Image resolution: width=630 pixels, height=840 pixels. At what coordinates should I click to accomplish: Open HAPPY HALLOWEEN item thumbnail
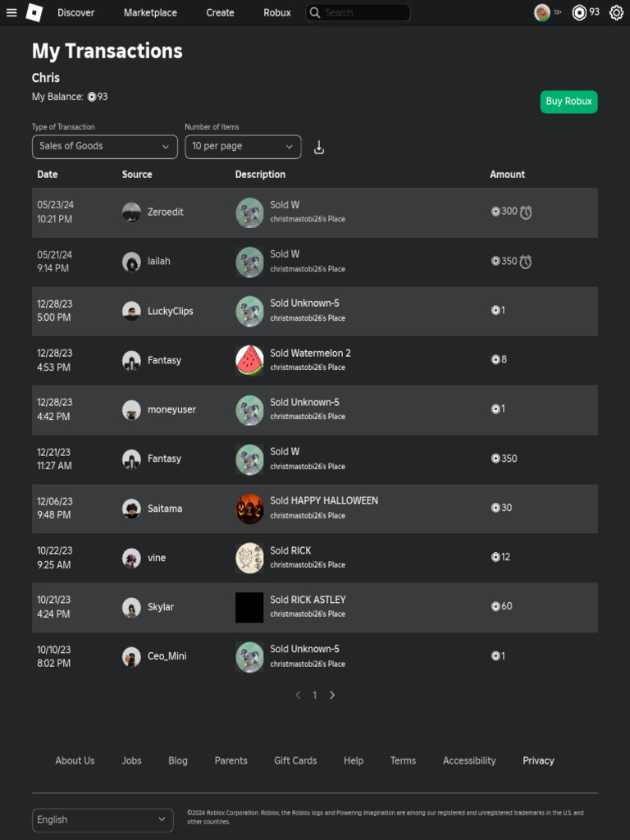coord(249,509)
